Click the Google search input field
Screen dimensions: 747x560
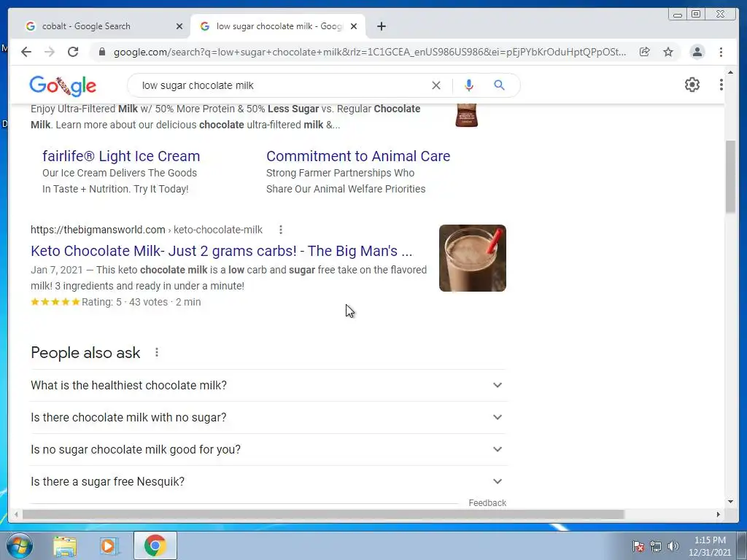(281, 85)
